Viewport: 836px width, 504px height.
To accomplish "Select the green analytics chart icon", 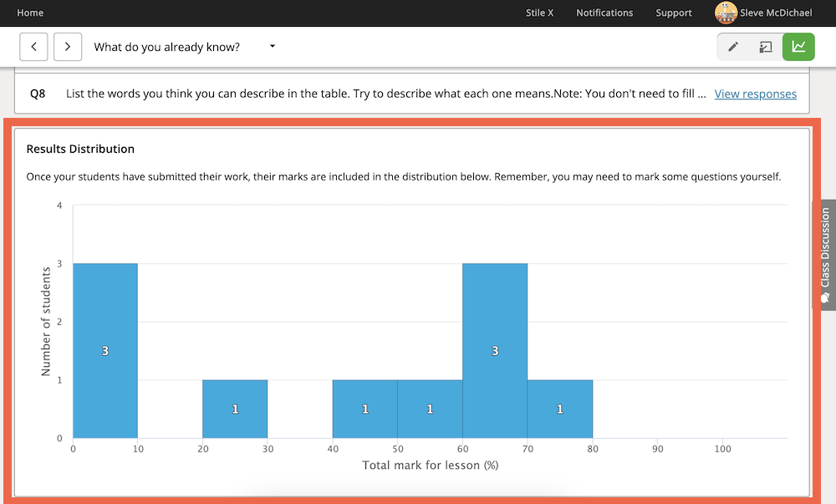I will point(798,47).
